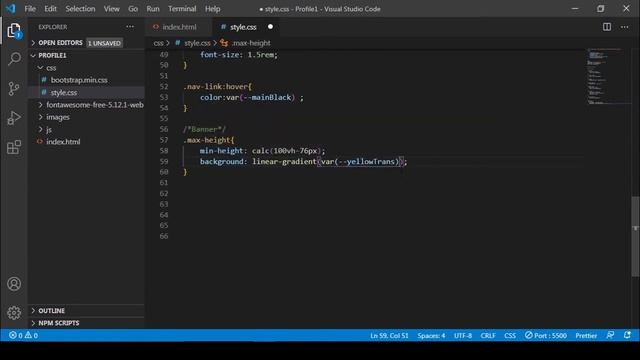Image resolution: width=640 pixels, height=360 pixels.
Task: Click the css breadcrumb segment
Action: click(x=158, y=43)
